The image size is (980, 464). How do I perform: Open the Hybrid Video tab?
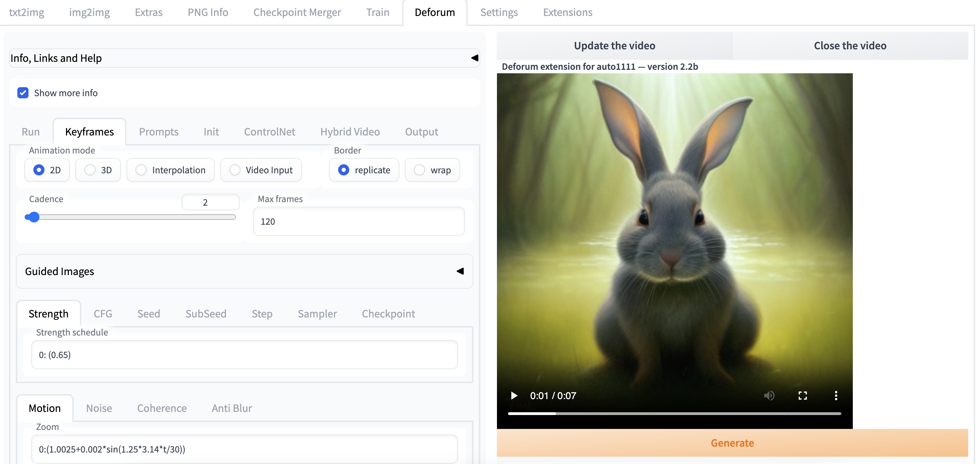coord(350,132)
